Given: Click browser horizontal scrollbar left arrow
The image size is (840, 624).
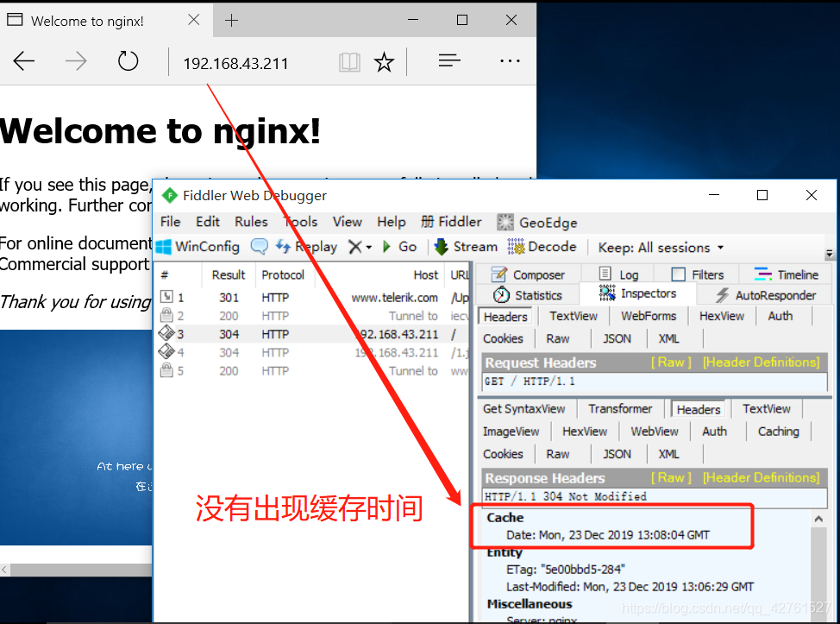Looking at the screenshot, I should [5, 570].
